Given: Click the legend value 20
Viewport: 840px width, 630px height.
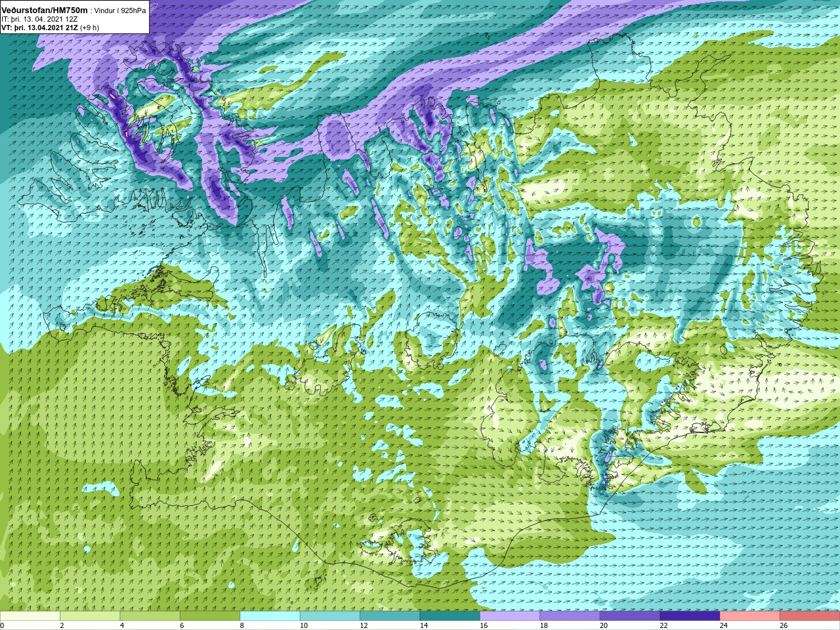Looking at the screenshot, I should (604, 625).
